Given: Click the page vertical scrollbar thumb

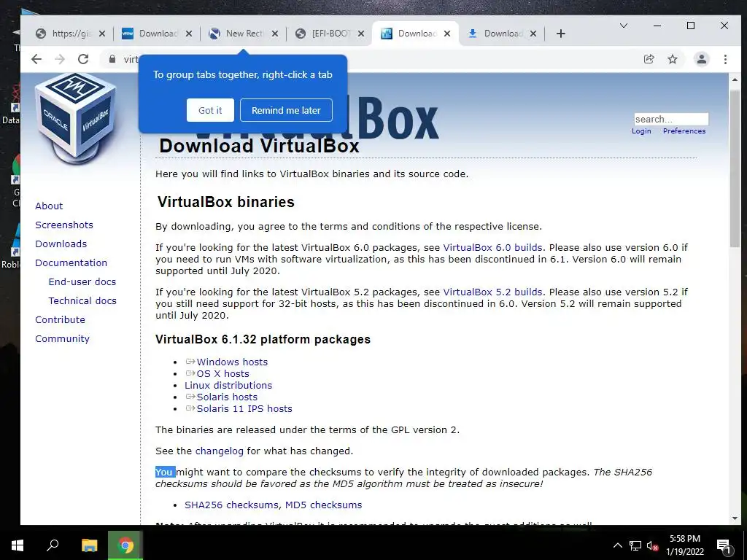Looking at the screenshot, I should pos(734,167).
